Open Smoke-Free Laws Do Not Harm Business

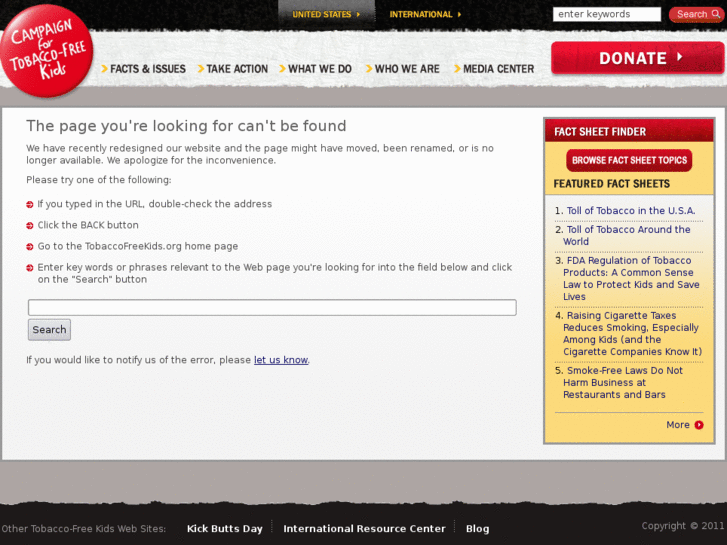(623, 383)
